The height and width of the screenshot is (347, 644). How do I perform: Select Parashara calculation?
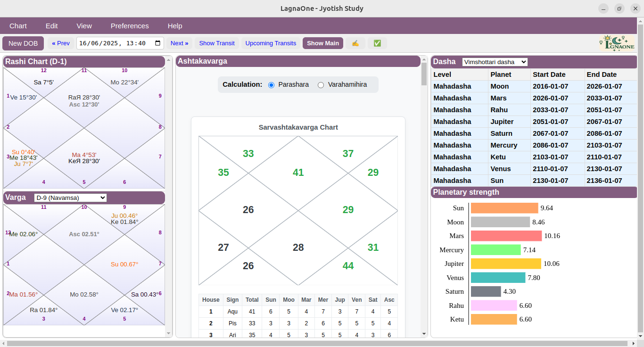[271, 85]
